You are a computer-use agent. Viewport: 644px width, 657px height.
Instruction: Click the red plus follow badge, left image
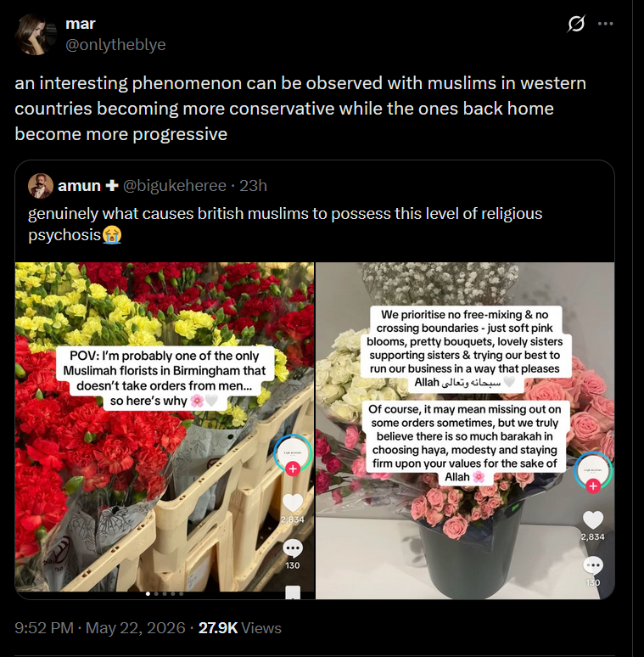(293, 469)
